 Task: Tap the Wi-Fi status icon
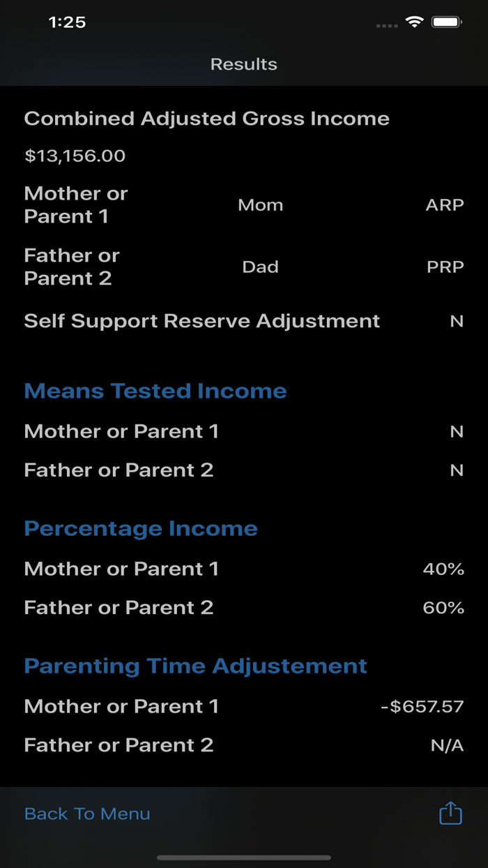pos(413,22)
